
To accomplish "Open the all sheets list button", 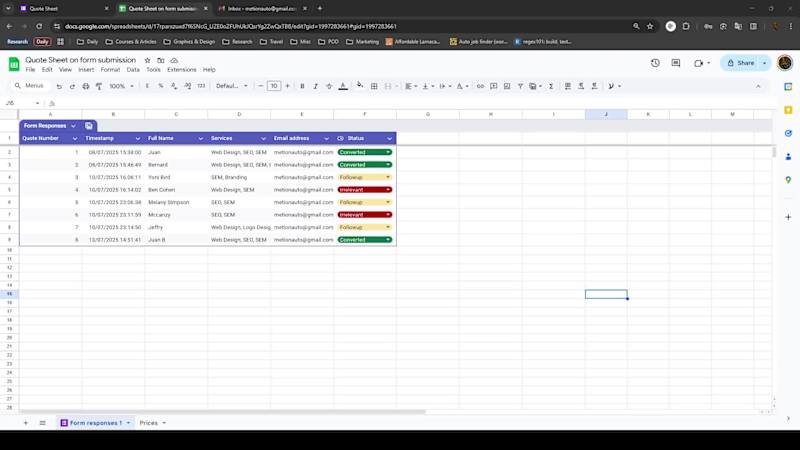I will pyautogui.click(x=42, y=423).
